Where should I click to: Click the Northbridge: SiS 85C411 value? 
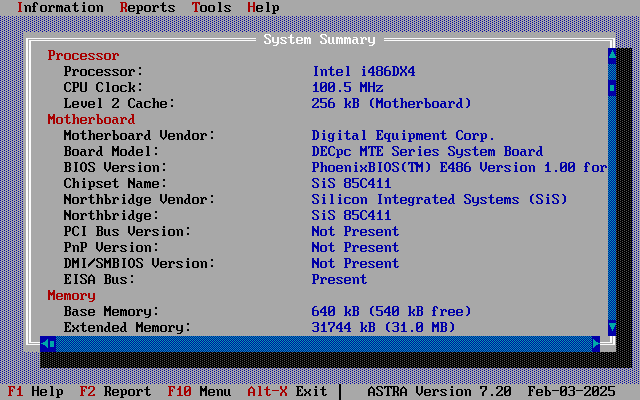click(351, 215)
